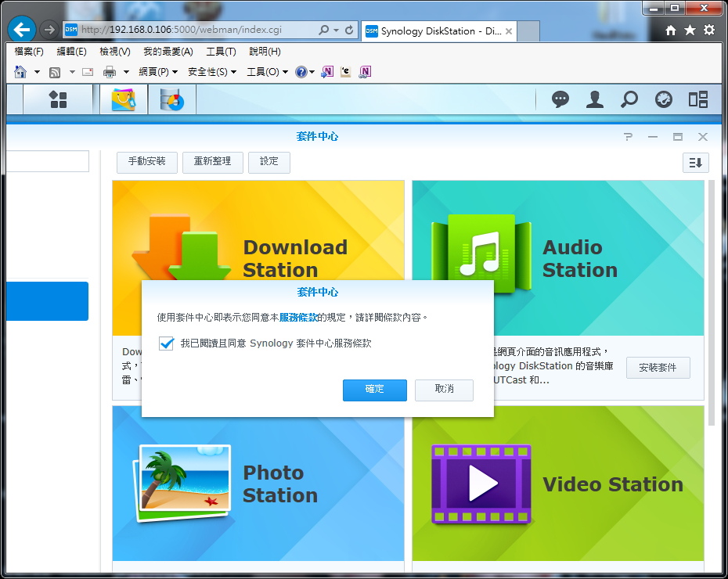728x579 pixels.
Task: Open the 安全性(S) dropdown
Action: coord(212,72)
